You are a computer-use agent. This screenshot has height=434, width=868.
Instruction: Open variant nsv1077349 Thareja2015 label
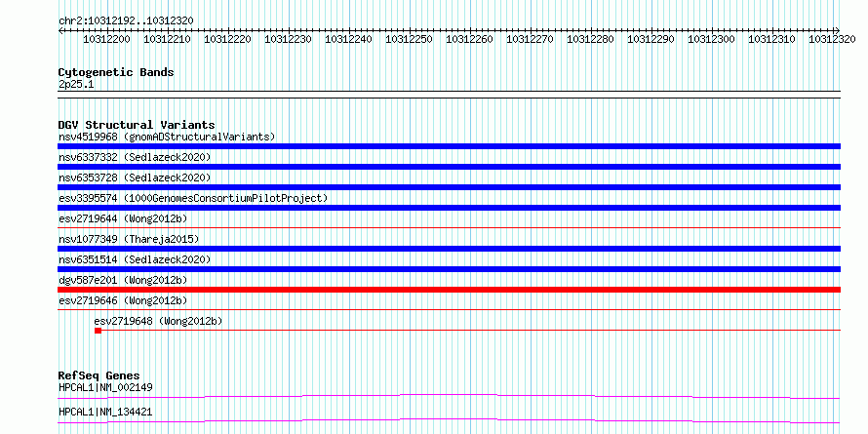click(x=129, y=239)
